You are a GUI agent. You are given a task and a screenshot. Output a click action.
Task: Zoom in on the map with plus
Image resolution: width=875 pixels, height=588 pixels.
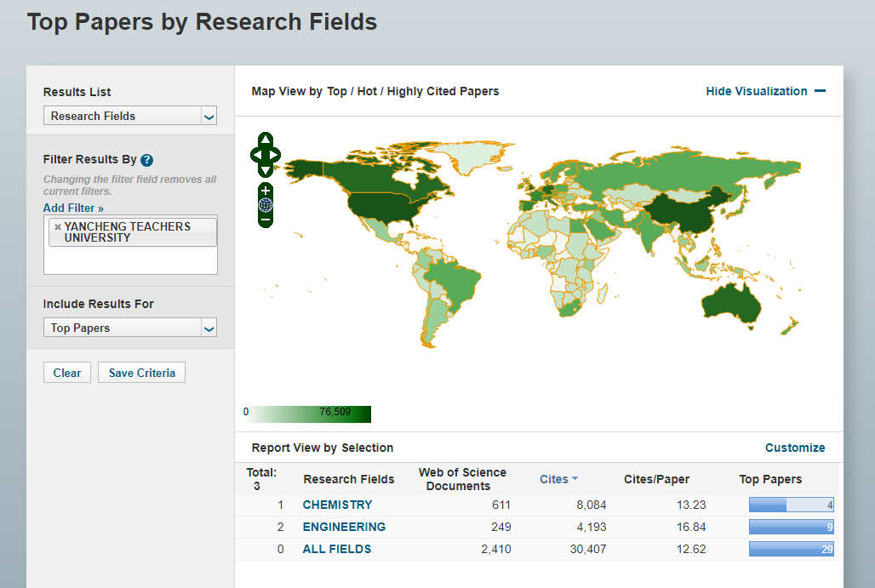pyautogui.click(x=266, y=191)
